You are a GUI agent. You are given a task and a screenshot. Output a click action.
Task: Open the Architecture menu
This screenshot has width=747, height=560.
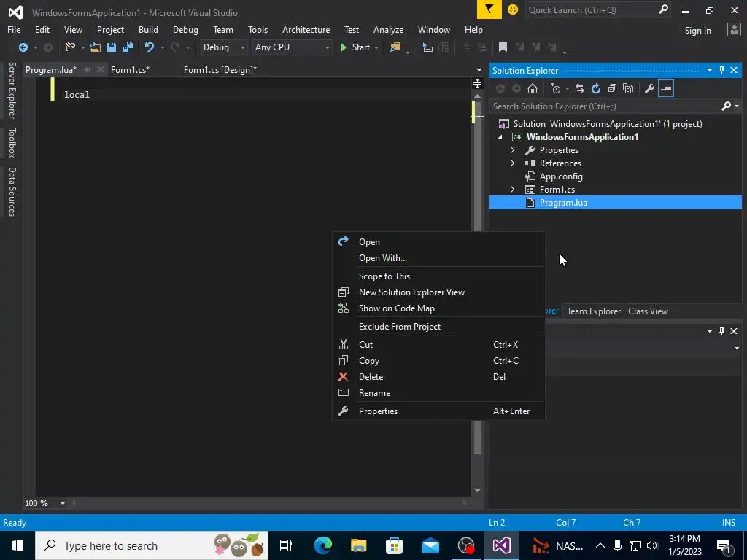[x=306, y=29]
